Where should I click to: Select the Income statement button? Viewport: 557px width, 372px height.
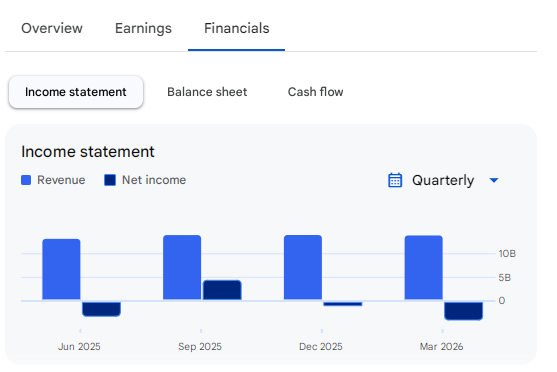click(76, 92)
